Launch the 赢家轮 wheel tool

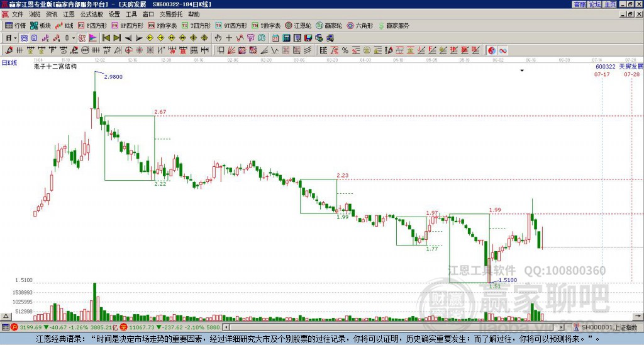tap(329, 25)
